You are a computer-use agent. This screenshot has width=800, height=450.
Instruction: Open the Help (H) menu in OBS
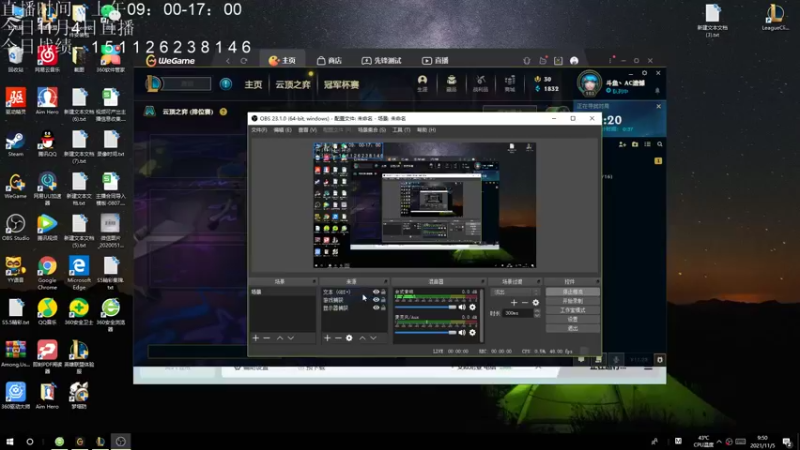click(x=426, y=130)
